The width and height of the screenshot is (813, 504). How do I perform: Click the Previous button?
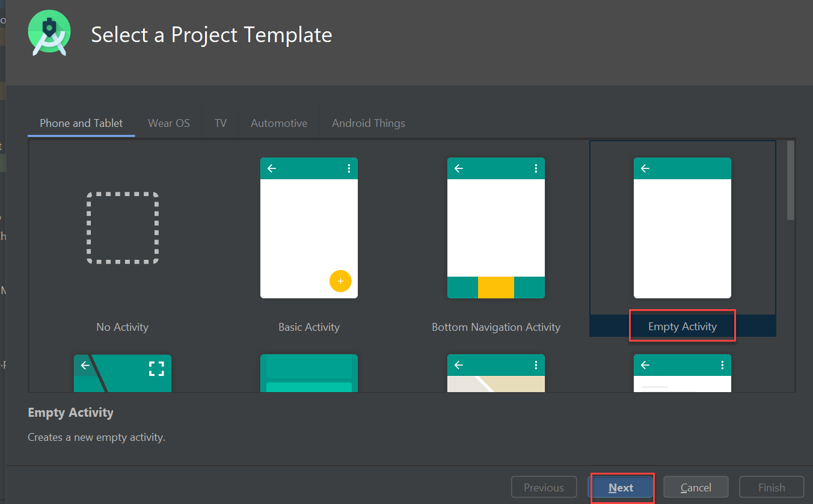pyautogui.click(x=544, y=488)
